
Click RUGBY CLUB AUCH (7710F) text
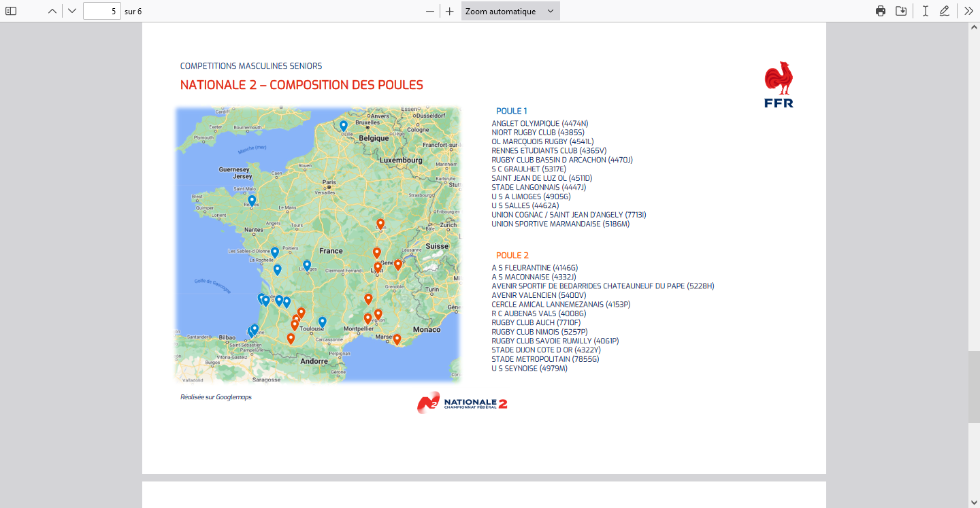536,323
